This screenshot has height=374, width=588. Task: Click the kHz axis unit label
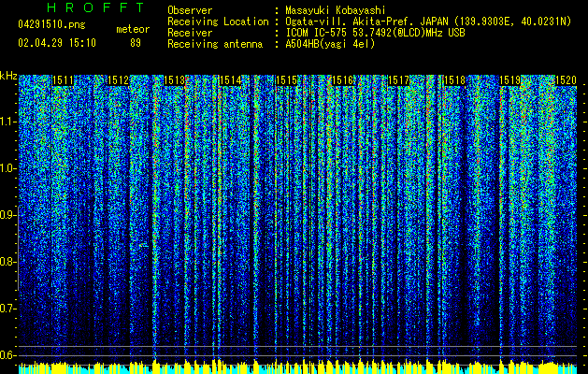8,76
